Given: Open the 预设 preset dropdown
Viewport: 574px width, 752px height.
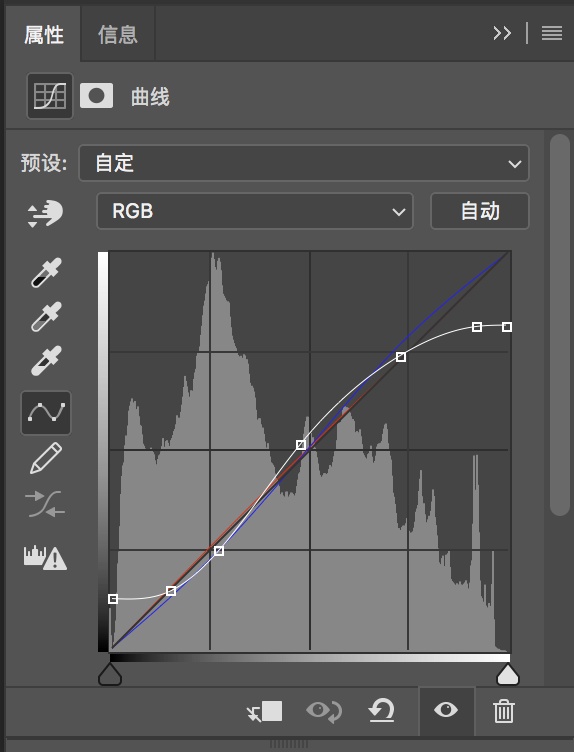Looking at the screenshot, I should point(304,163).
